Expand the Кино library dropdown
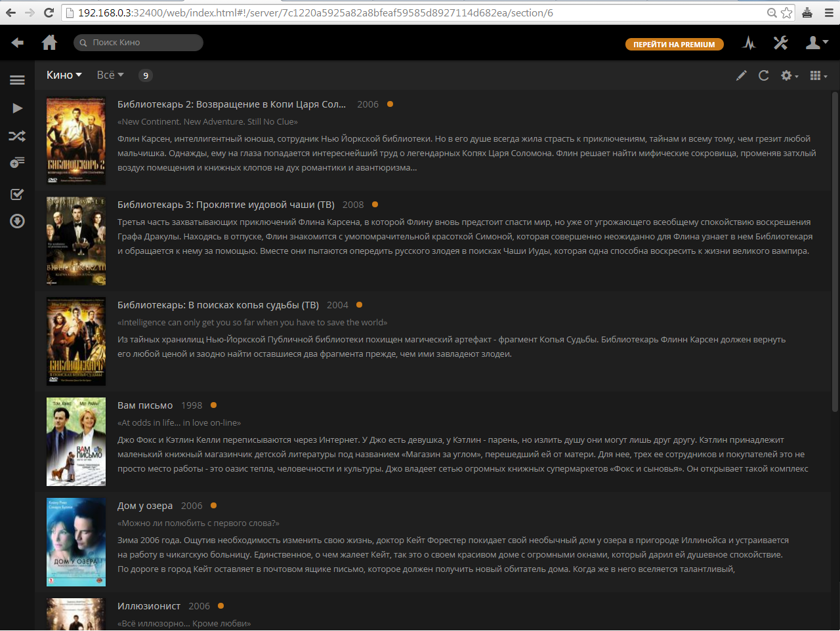Viewport: 840px width, 631px height. pyautogui.click(x=64, y=75)
